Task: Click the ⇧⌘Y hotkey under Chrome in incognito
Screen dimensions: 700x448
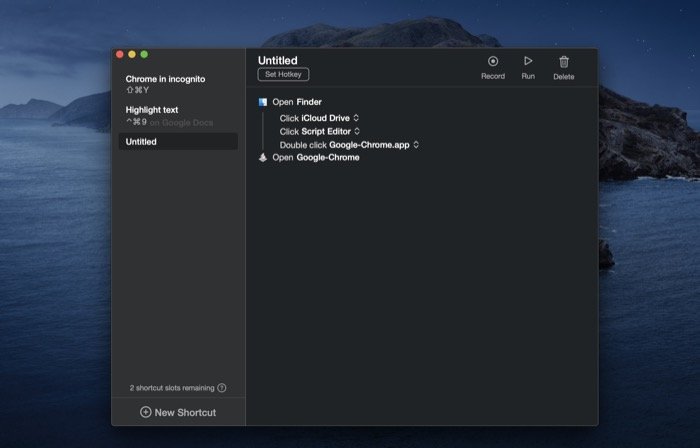Action: click(138, 90)
